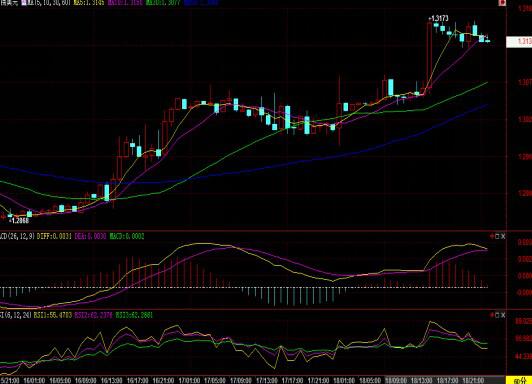
Task: Click the green MACD value label
Action: 127,236
